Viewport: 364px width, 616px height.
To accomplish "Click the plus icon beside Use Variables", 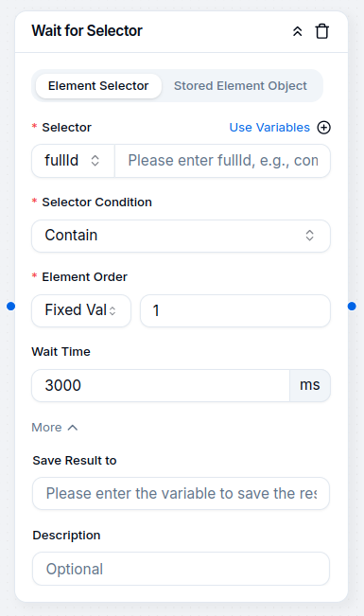I will (324, 128).
